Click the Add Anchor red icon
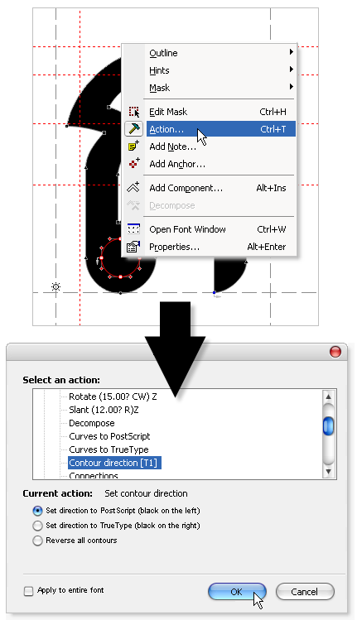Image resolution: width=357 pixels, height=644 pixels. pos(133,163)
